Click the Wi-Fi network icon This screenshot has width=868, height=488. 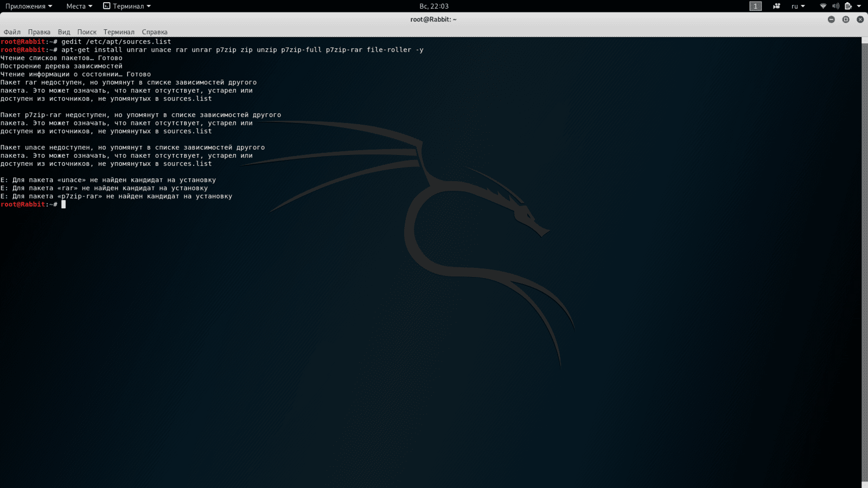pyautogui.click(x=823, y=6)
